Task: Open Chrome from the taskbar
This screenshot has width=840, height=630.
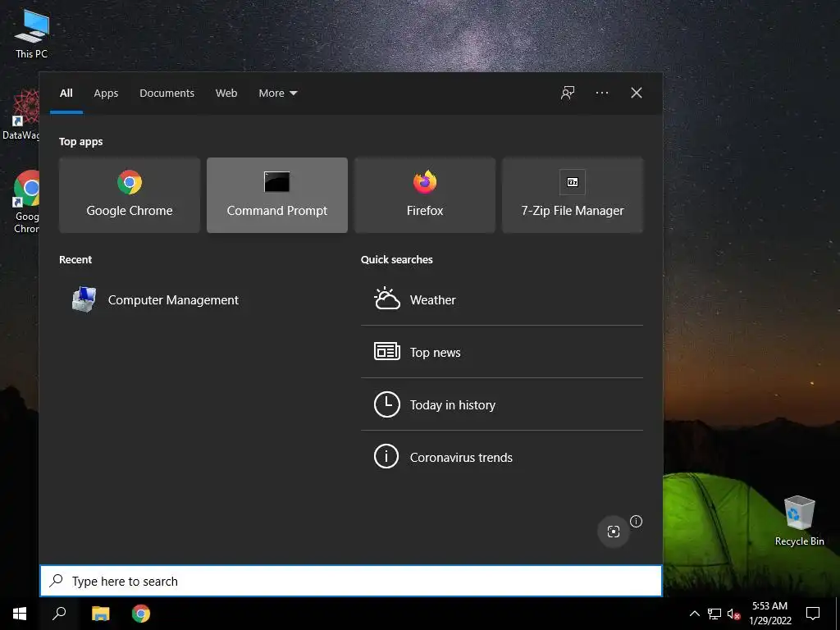Action: pos(141,614)
